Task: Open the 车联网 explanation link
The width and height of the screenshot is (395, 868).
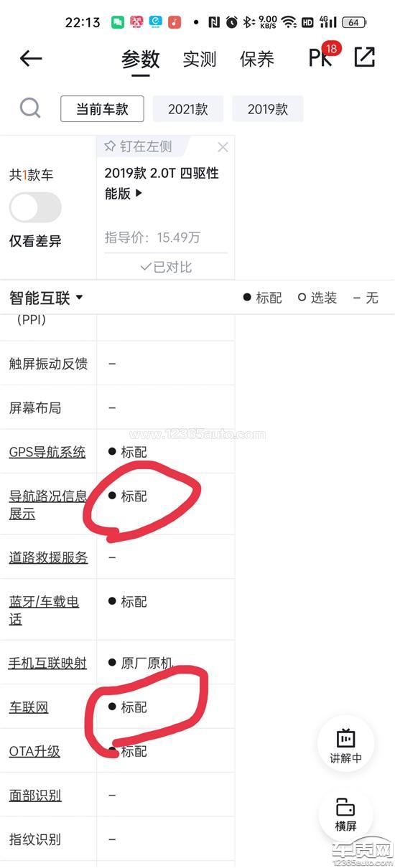Action: click(x=29, y=707)
